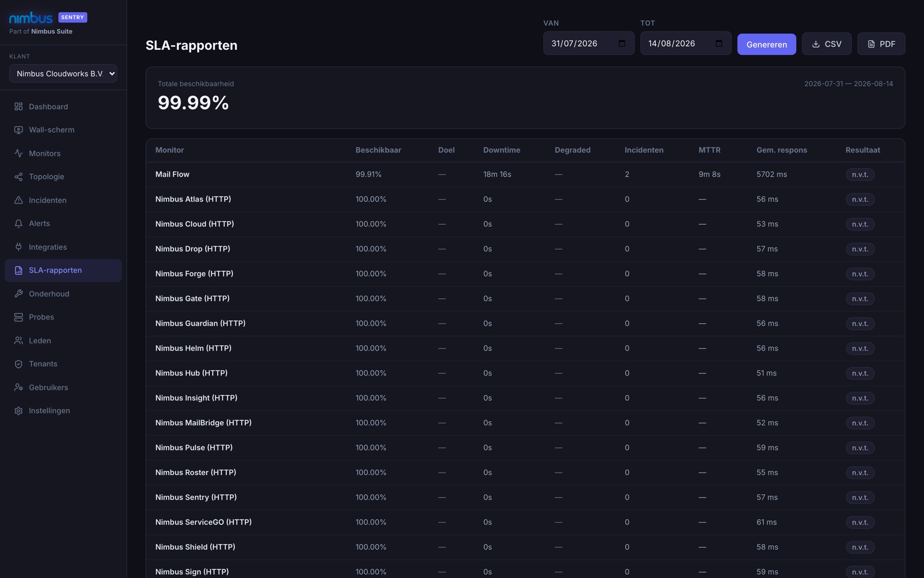This screenshot has width=924, height=578.
Task: Open the Wall-scherm page
Action: point(63,130)
